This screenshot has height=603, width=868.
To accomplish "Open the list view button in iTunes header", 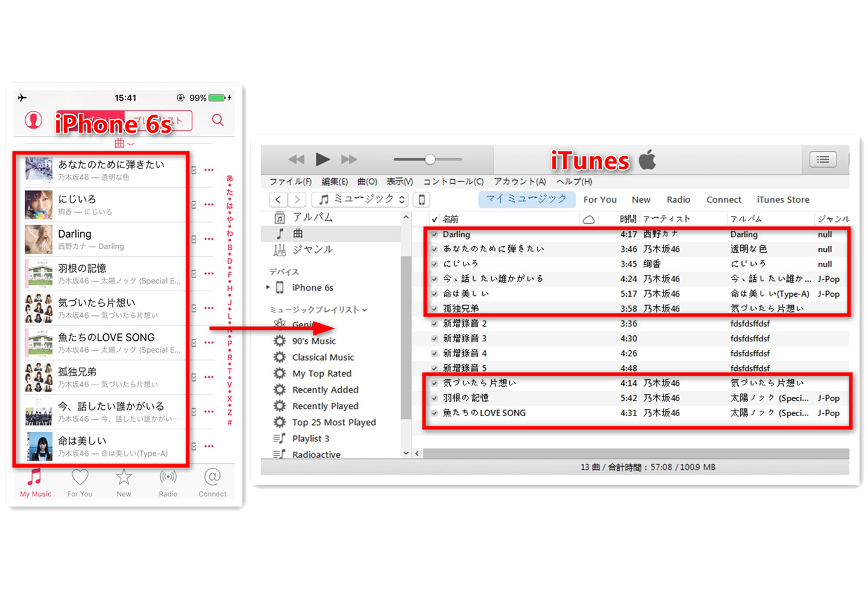I will [823, 159].
